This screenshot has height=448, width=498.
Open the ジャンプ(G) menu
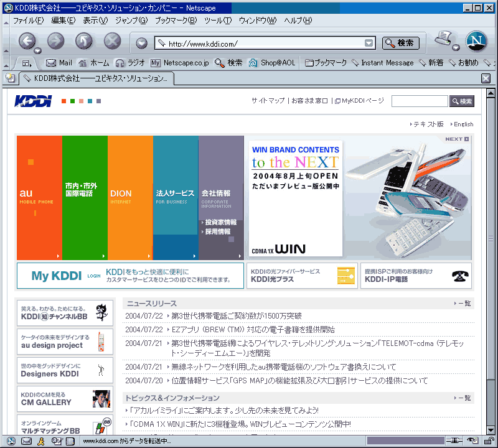131,21
